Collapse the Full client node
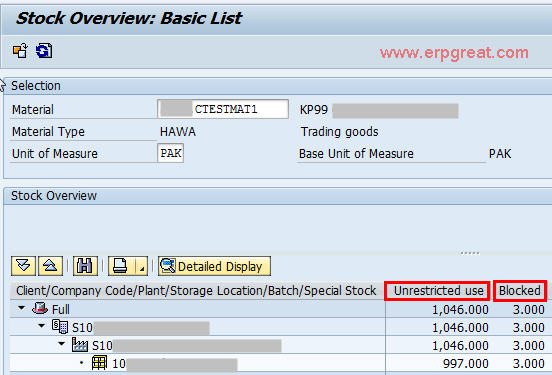The width and height of the screenshot is (552, 375). (21, 308)
